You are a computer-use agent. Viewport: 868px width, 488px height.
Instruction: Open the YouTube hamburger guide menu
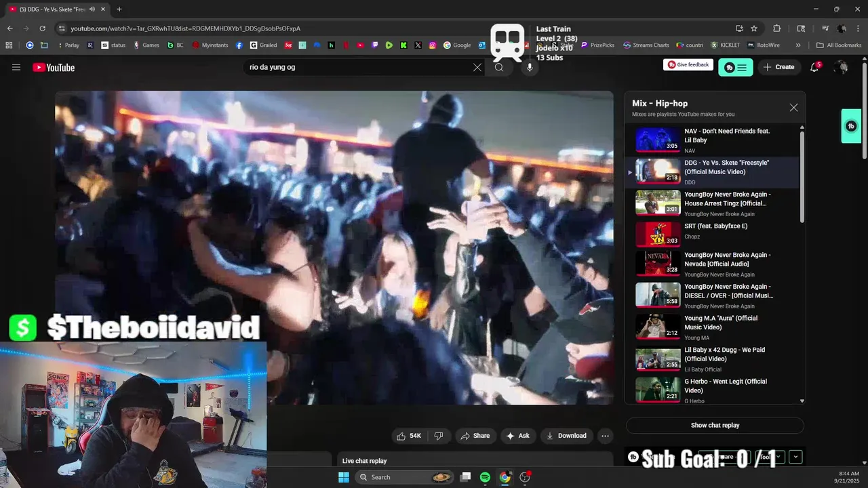tap(16, 67)
